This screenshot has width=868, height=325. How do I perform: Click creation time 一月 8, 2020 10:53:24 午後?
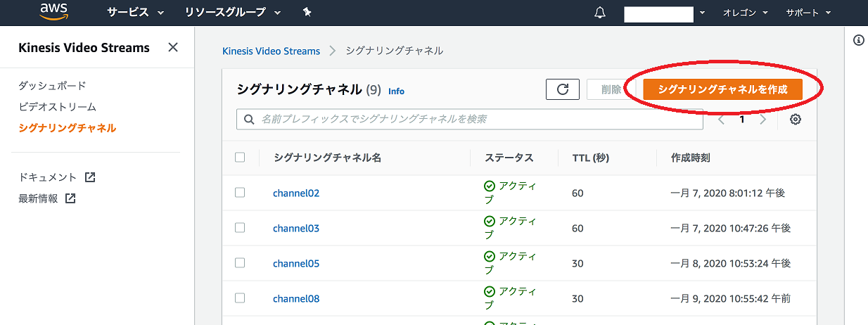click(x=731, y=263)
